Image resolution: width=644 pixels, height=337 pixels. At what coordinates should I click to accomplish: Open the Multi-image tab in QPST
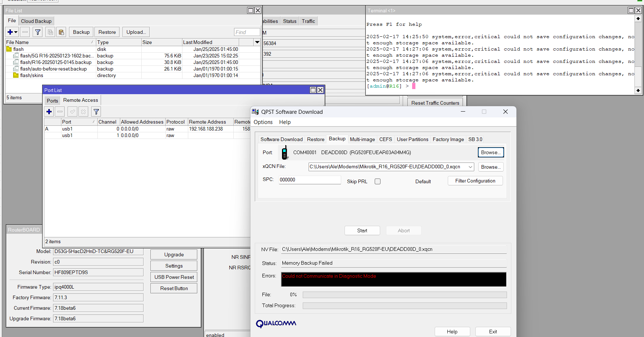[362, 139]
